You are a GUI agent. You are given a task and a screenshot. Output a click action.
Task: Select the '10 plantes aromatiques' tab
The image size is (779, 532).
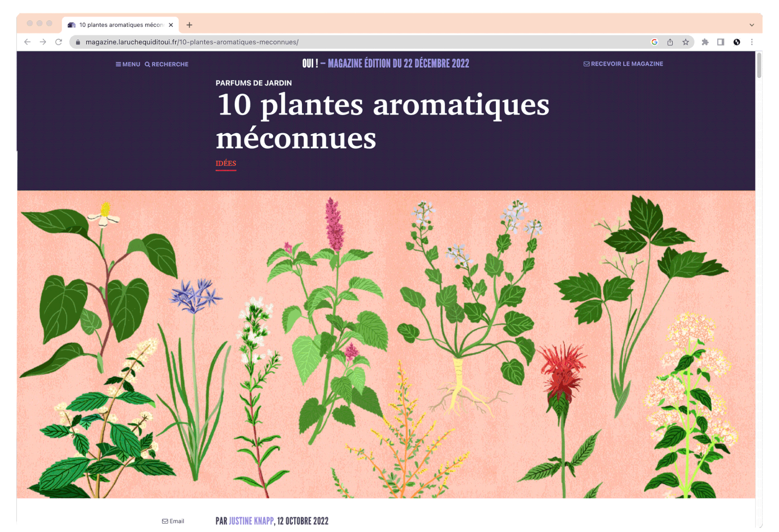[x=121, y=25]
